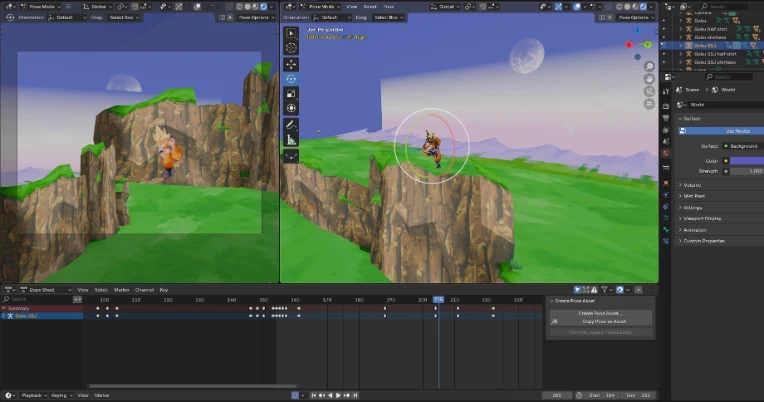The height and width of the screenshot is (402, 764).
Task: Toggle snapping in the Dope Sheet header
Action: point(620,289)
